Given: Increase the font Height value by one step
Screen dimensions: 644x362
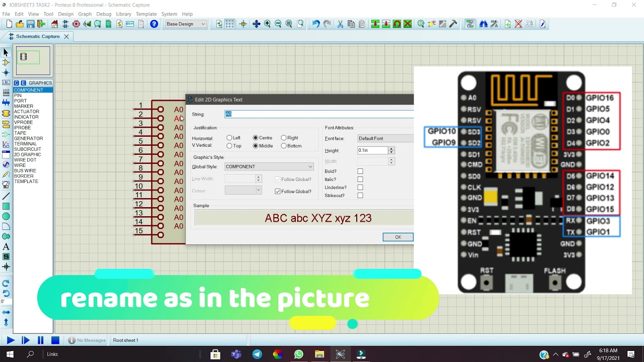Looking at the screenshot, I should (x=391, y=149).
